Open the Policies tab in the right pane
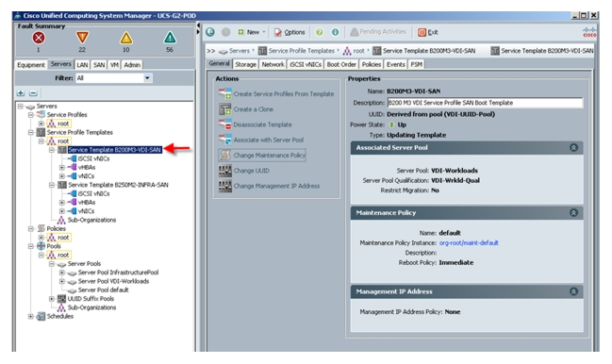Screen dimensions: 612x364 [372, 64]
